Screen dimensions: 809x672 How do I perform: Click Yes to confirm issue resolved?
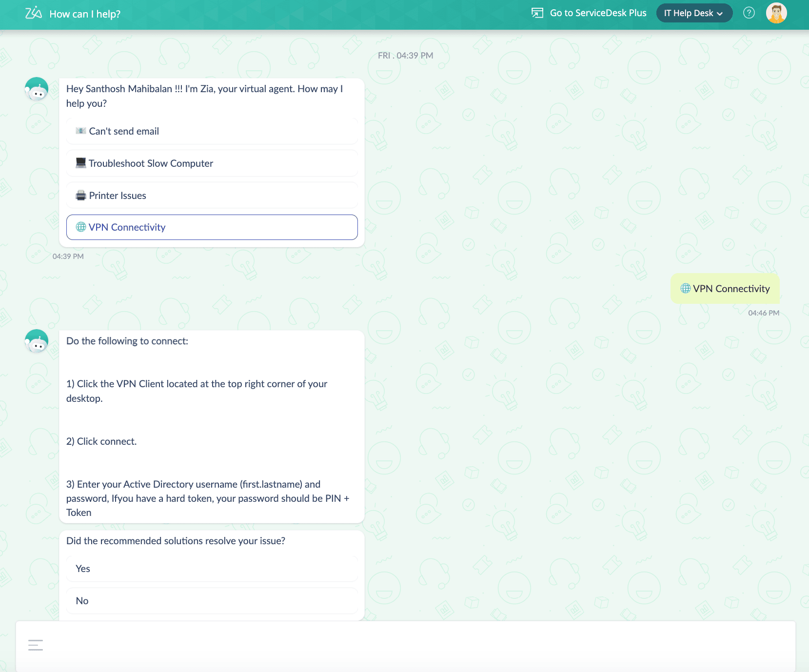[212, 568]
